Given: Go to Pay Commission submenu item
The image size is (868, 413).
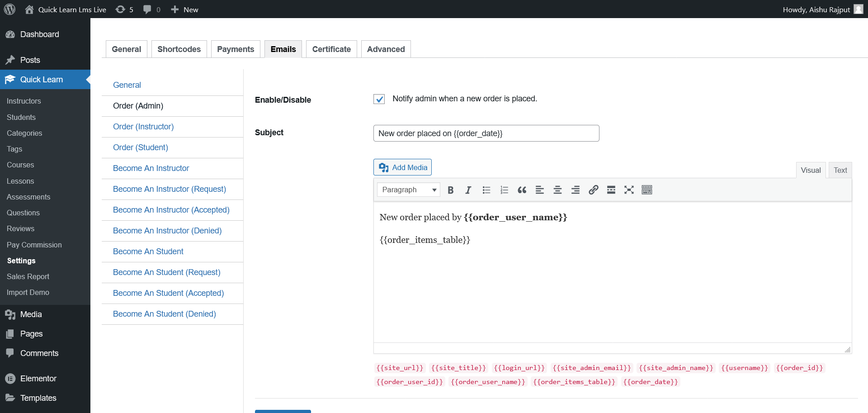Looking at the screenshot, I should (34, 245).
